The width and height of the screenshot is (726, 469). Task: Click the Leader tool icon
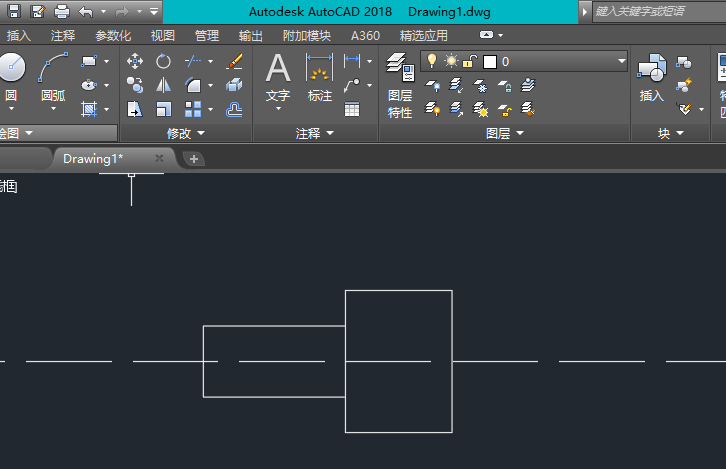(352, 85)
